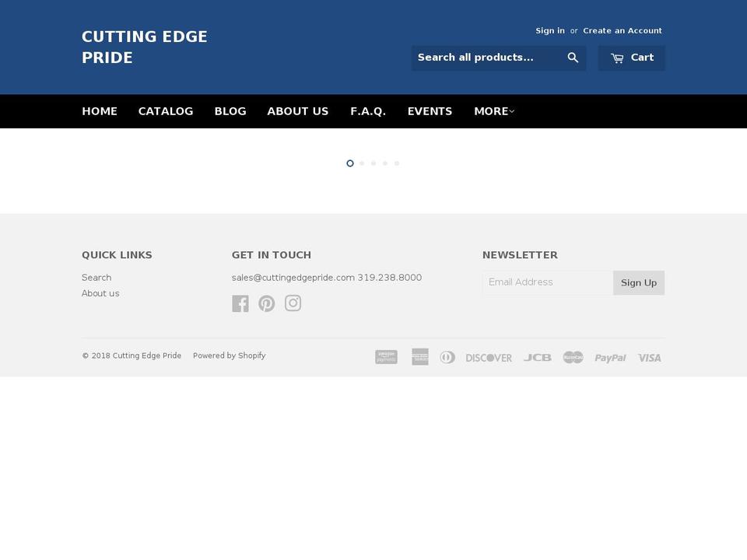
Task: Click the Diners Club icon
Action: [447, 357]
